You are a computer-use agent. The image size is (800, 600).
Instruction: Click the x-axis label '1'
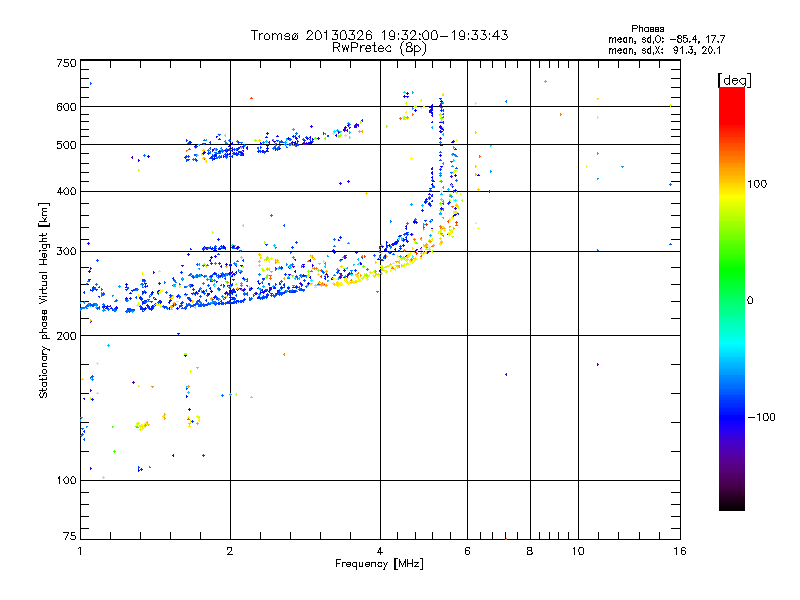pyautogui.click(x=80, y=551)
